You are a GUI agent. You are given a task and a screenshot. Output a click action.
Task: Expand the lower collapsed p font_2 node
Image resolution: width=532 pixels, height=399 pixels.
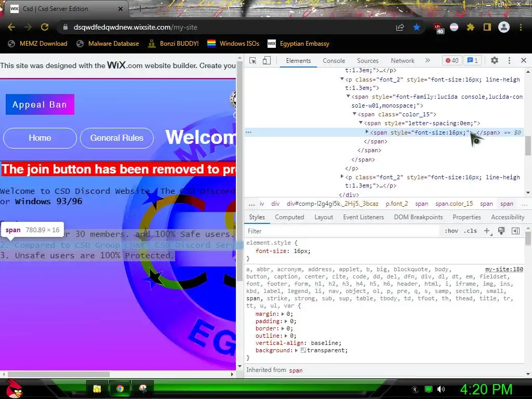342,177
